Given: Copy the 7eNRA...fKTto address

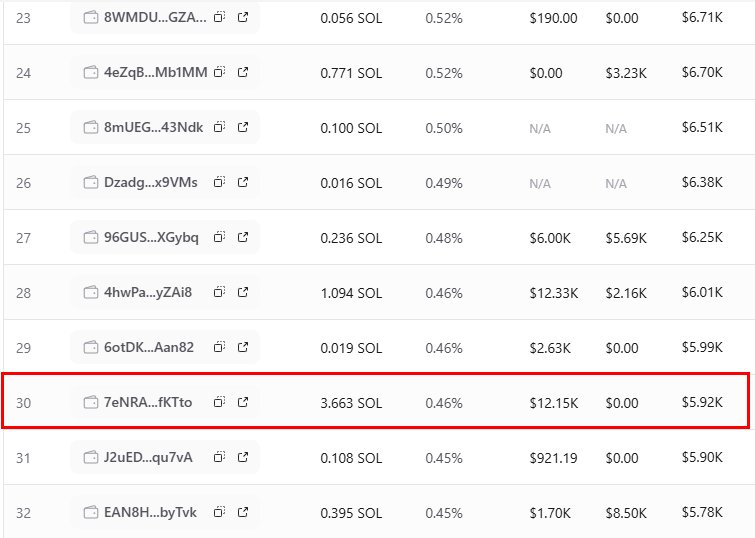Looking at the screenshot, I should click(x=220, y=402).
